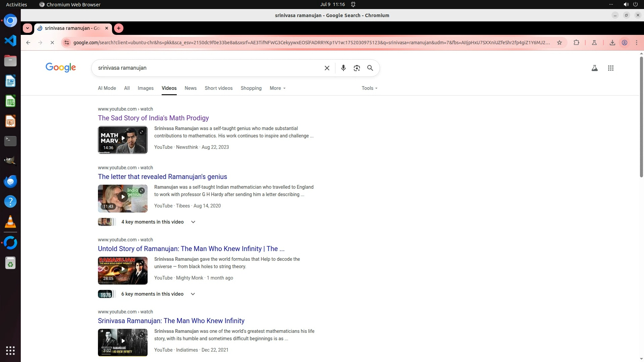Launch VLC media player from dock
The image size is (644, 362).
click(10, 222)
